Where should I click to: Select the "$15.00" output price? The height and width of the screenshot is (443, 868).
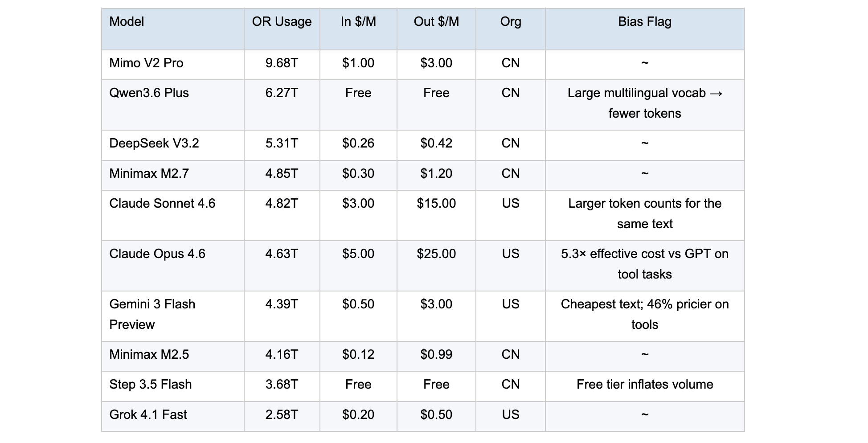(x=436, y=203)
